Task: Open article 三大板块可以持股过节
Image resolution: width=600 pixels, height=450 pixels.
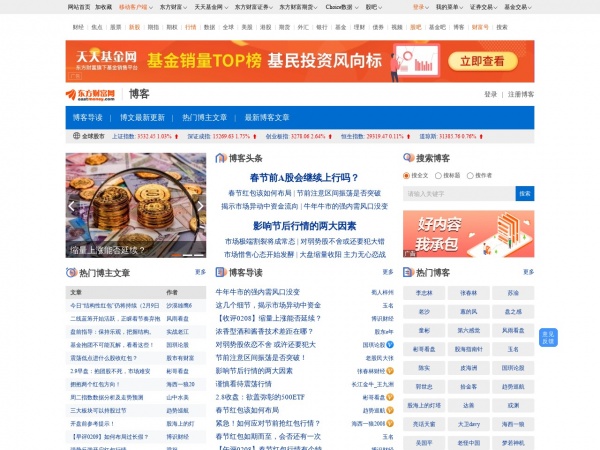Action: click(x=98, y=410)
